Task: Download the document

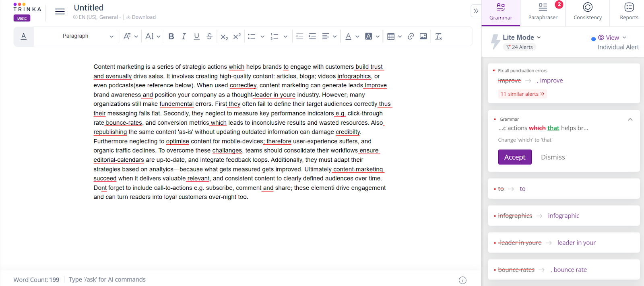Action: click(x=141, y=17)
